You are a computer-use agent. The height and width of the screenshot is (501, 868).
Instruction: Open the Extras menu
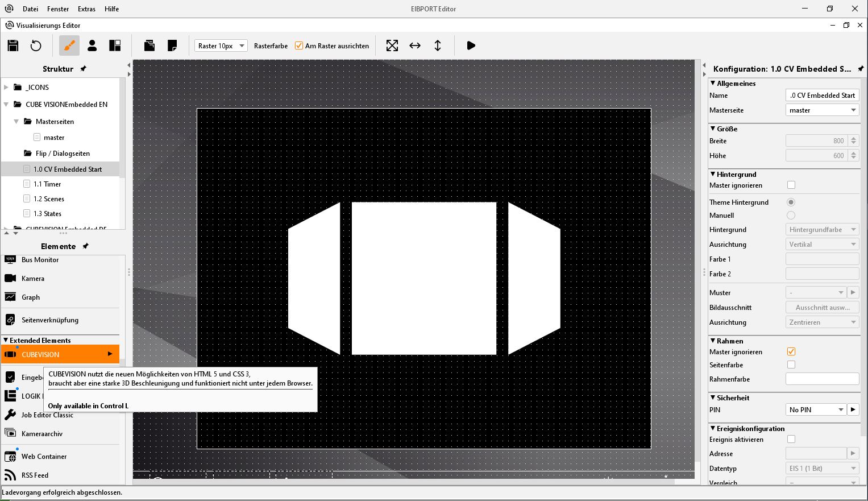pyautogui.click(x=86, y=9)
